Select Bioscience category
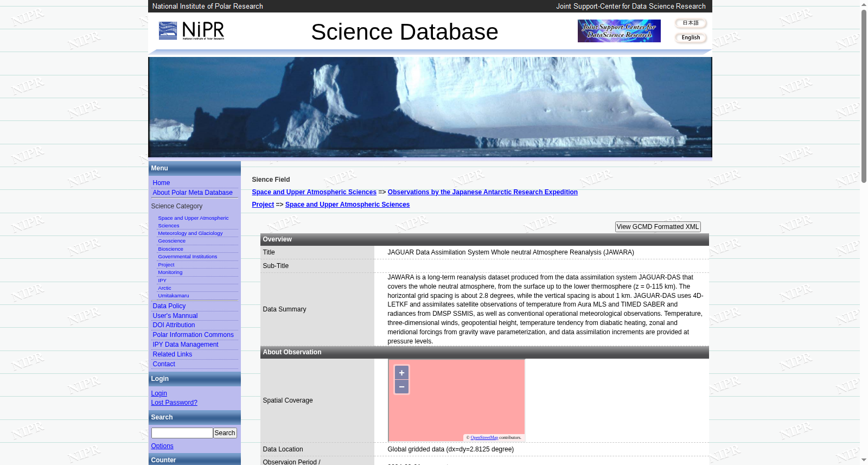Viewport: 868px width, 465px height. [170, 249]
